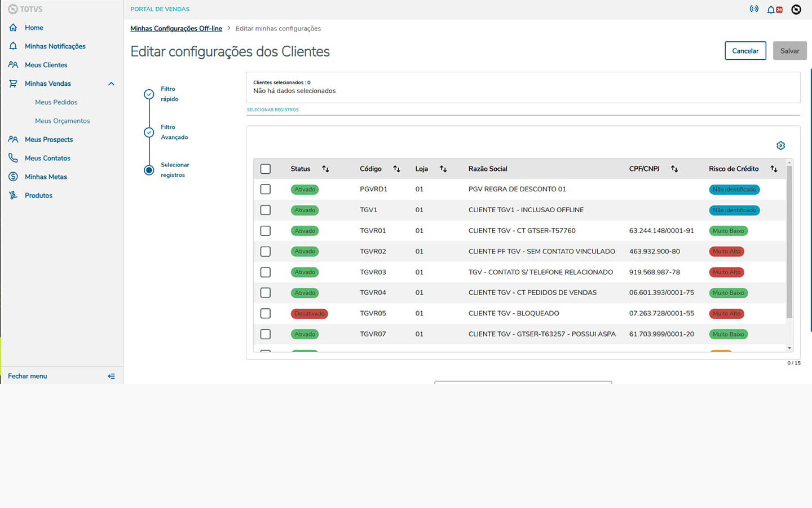Image resolution: width=812 pixels, height=508 pixels.
Task: Sort by the Risco de Crédito column arrows
Action: [774, 169]
